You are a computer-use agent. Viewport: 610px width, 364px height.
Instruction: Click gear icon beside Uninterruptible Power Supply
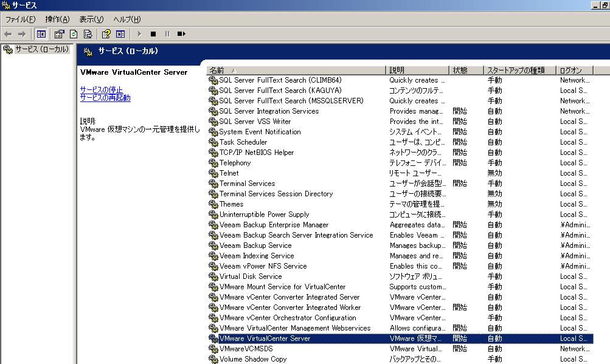pos(213,215)
